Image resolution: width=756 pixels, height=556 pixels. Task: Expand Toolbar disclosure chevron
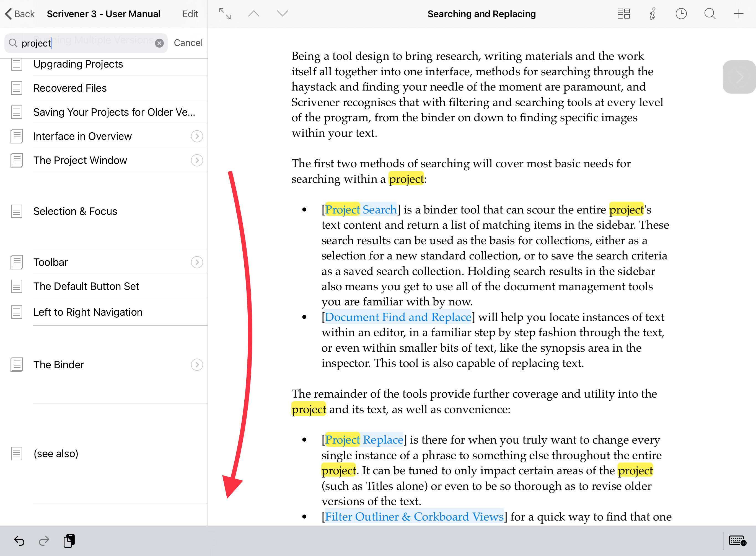pos(197,262)
